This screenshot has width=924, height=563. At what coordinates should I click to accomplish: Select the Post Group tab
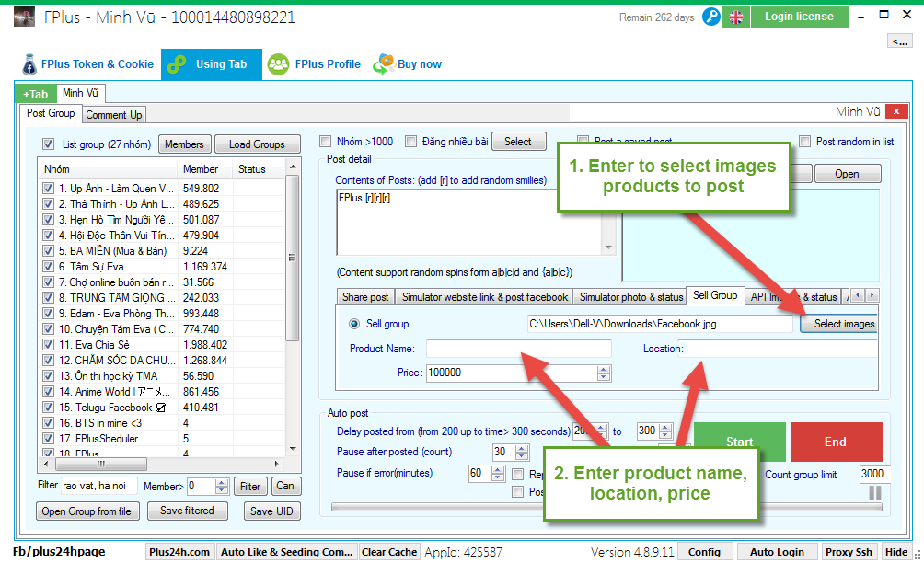tap(51, 113)
